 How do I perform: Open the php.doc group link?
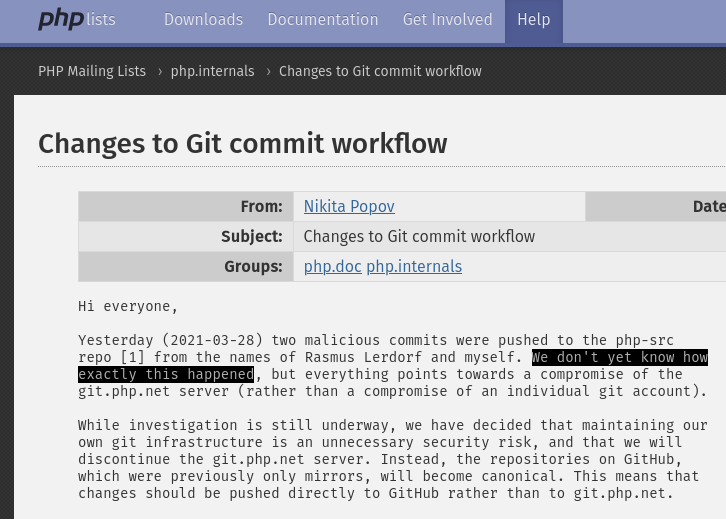point(332,267)
